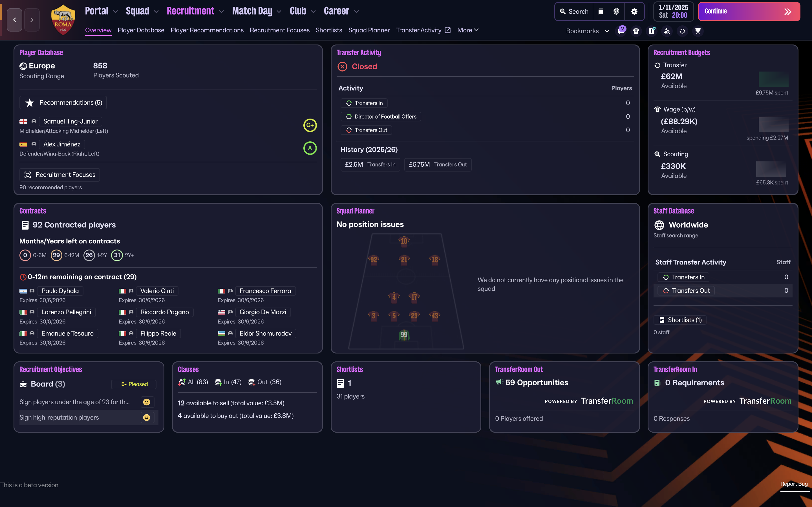
Task: Click inside the Search field
Action: click(x=574, y=11)
